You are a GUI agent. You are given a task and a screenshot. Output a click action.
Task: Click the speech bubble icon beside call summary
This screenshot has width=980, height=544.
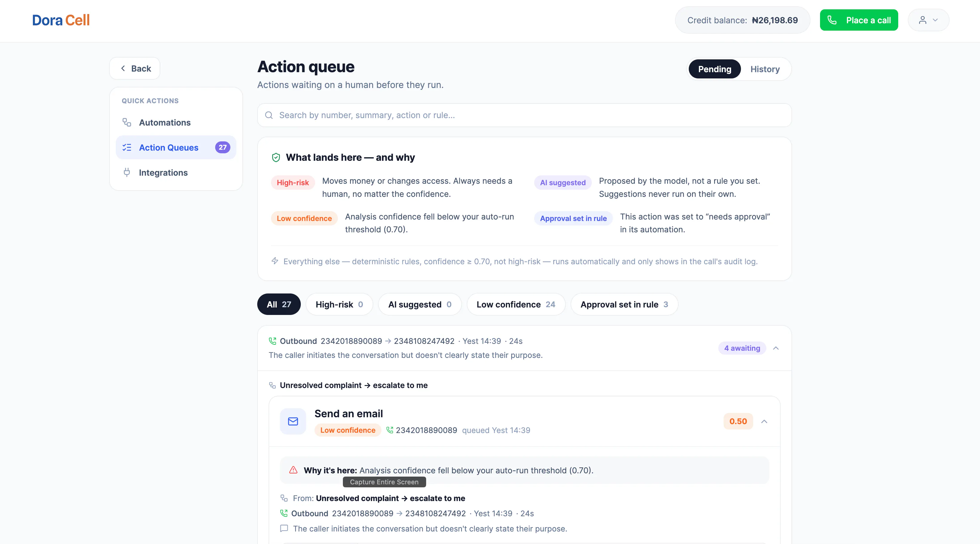tap(284, 528)
